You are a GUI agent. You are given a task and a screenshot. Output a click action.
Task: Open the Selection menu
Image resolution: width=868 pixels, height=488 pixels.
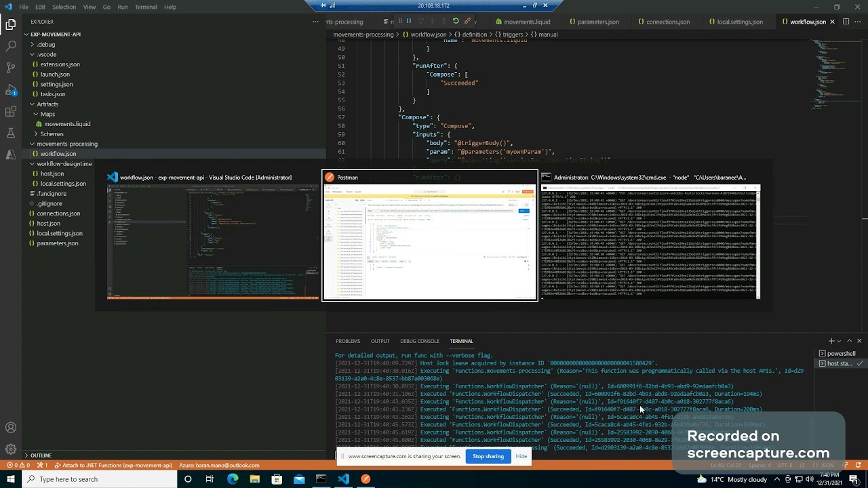pos(64,7)
